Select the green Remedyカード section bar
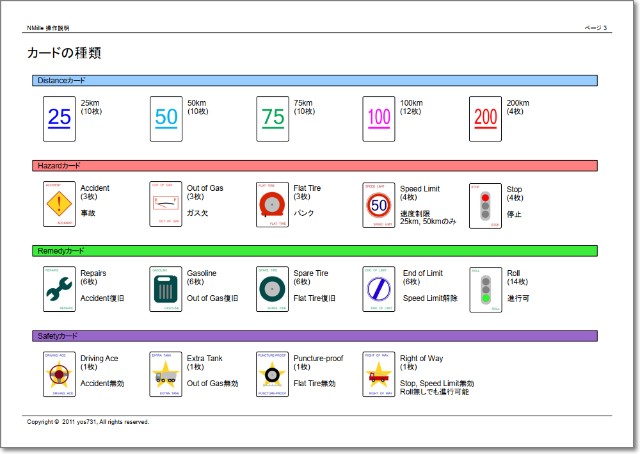640x454 pixels. (x=314, y=250)
